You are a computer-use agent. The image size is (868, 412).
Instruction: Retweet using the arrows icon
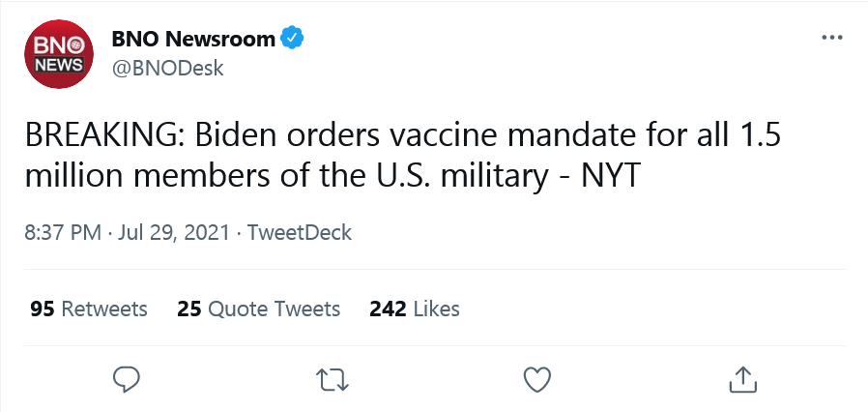click(x=333, y=380)
